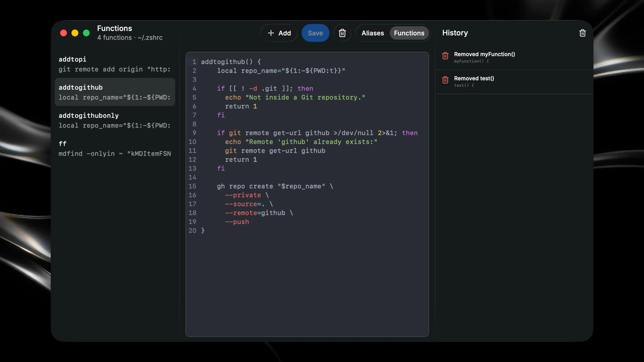Click the 'Not inside a Git repository.' string
Viewport: 644px width, 362px height.
[305, 97]
